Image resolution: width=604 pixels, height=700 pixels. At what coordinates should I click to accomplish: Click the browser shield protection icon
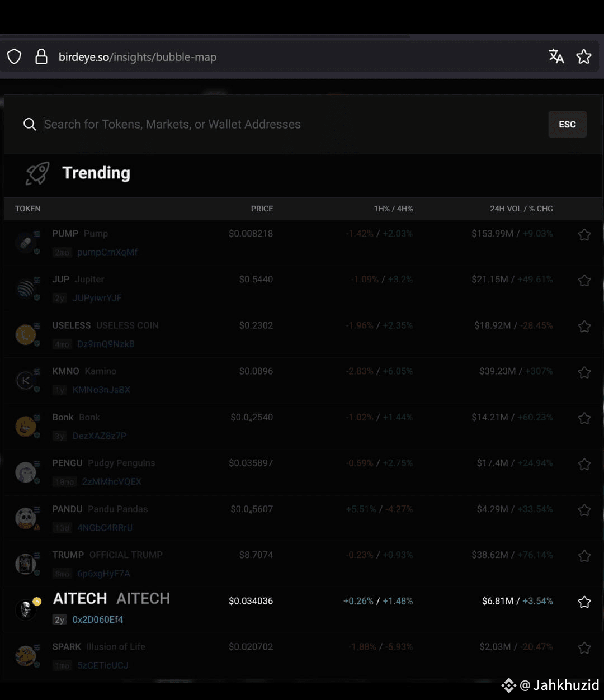coord(14,56)
